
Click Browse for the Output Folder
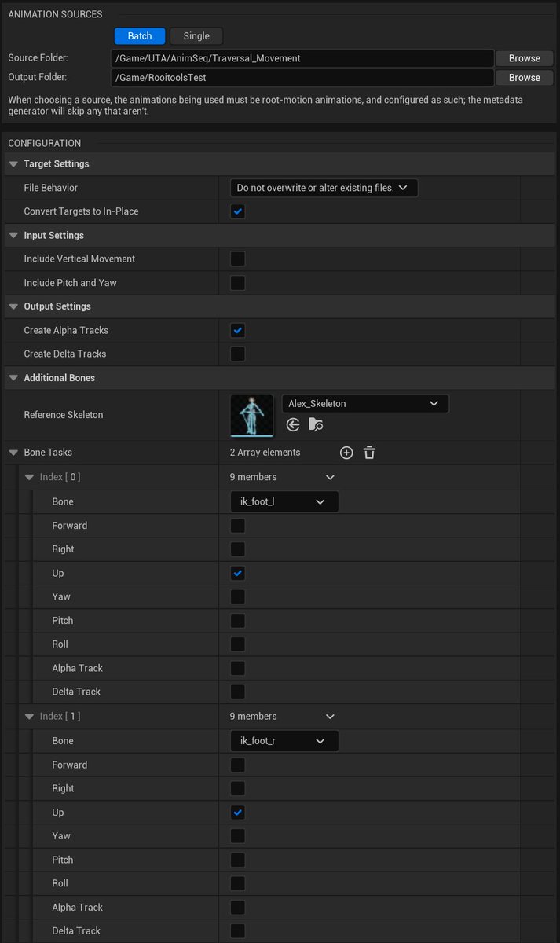click(524, 78)
